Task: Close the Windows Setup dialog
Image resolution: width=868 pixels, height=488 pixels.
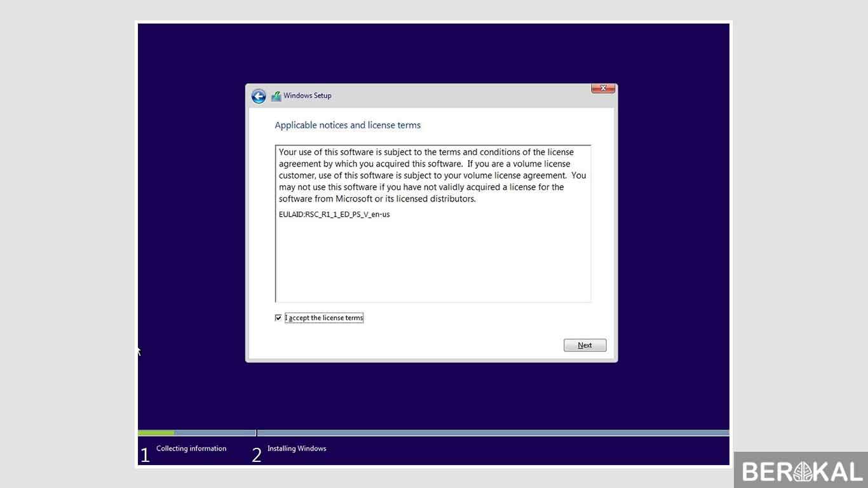Action: (603, 88)
